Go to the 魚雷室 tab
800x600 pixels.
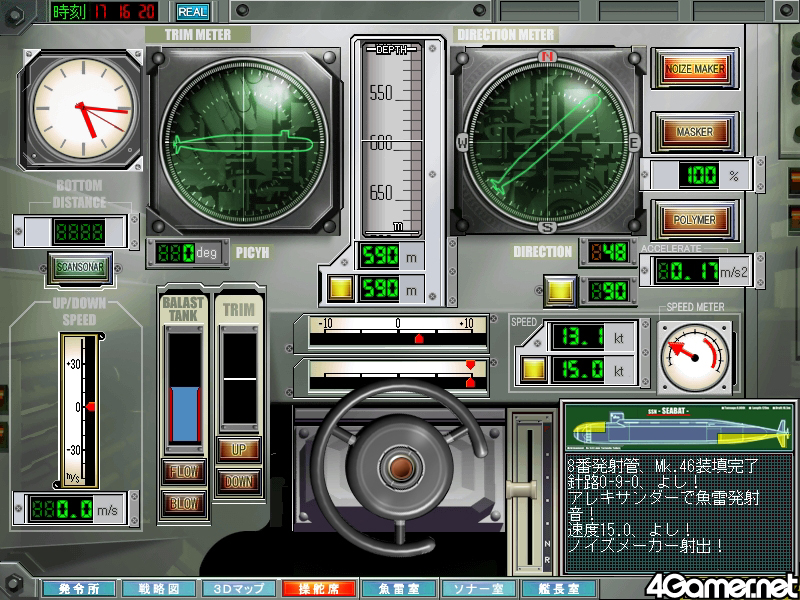398,589
